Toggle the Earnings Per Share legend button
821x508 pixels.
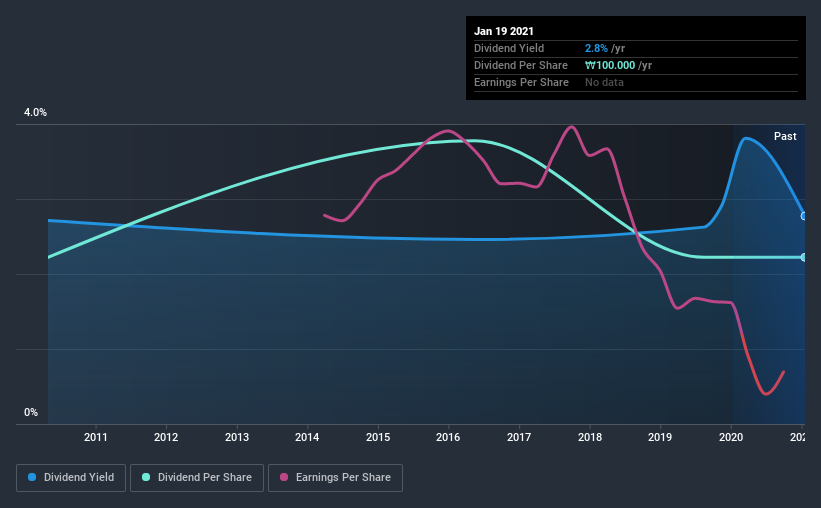click(x=336, y=478)
